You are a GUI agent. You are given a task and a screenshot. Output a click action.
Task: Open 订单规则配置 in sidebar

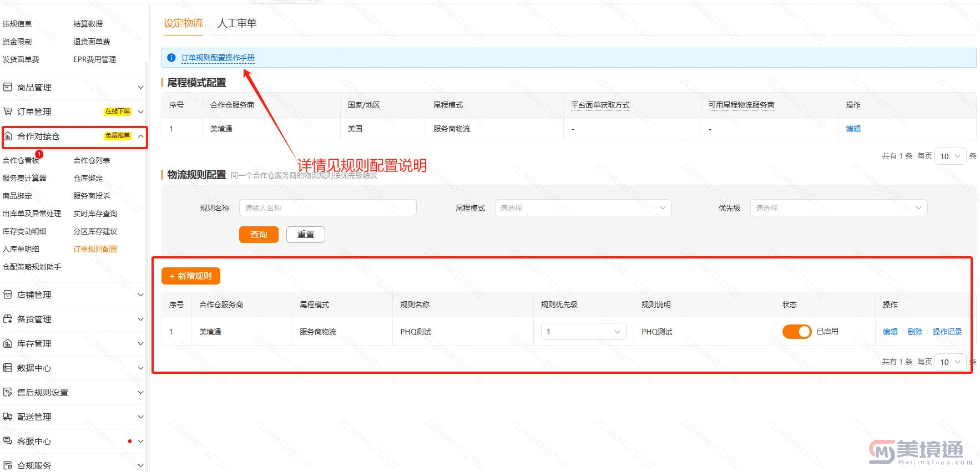coord(95,249)
